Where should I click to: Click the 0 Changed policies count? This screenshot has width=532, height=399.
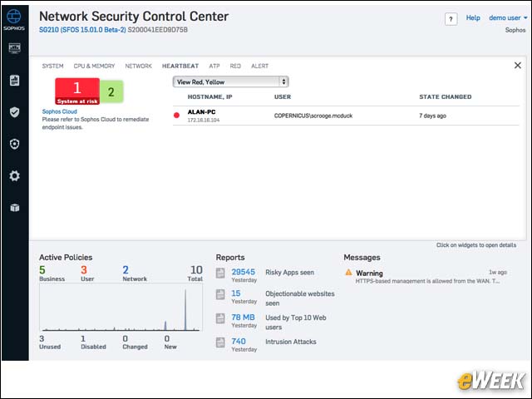point(126,338)
